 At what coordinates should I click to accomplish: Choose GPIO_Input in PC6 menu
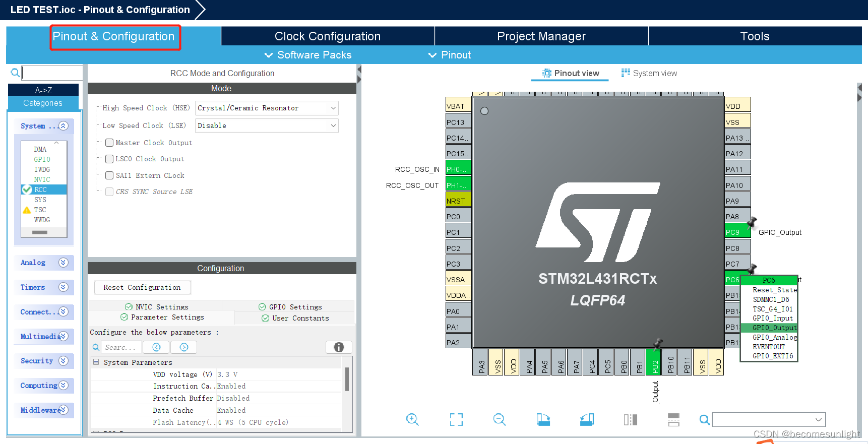(769, 318)
